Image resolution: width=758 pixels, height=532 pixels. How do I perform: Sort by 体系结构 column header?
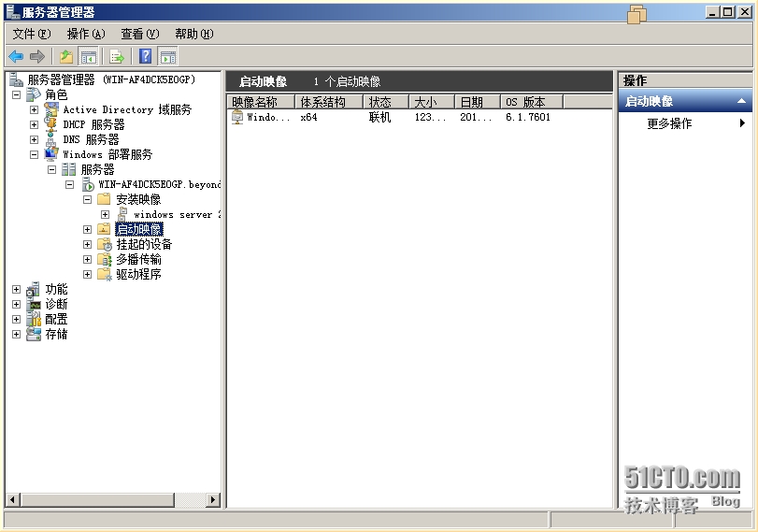click(x=329, y=102)
